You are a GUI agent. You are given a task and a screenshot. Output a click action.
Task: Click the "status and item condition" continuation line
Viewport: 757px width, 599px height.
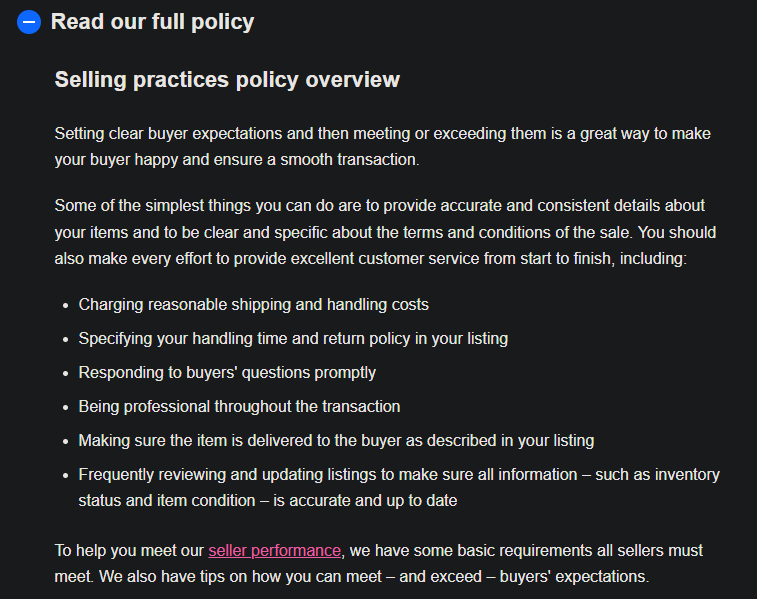[x=267, y=501]
